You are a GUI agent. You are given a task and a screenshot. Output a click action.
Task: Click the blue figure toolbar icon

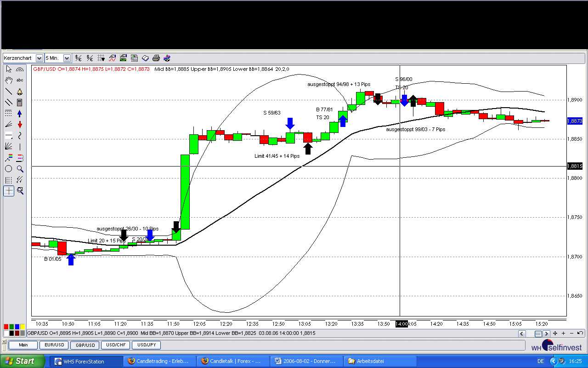pos(167,58)
